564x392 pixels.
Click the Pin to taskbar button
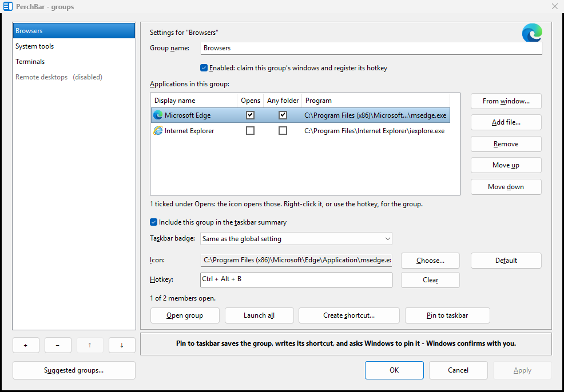(447, 315)
